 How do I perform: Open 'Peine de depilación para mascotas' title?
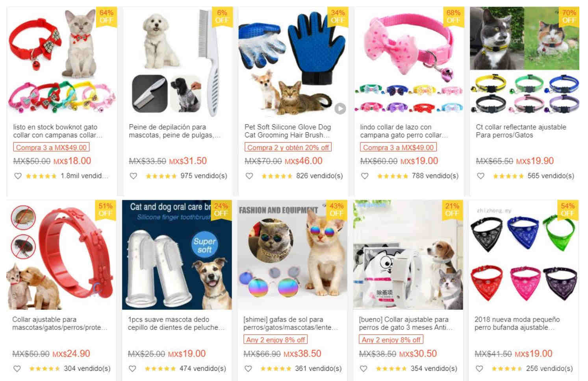(x=174, y=131)
